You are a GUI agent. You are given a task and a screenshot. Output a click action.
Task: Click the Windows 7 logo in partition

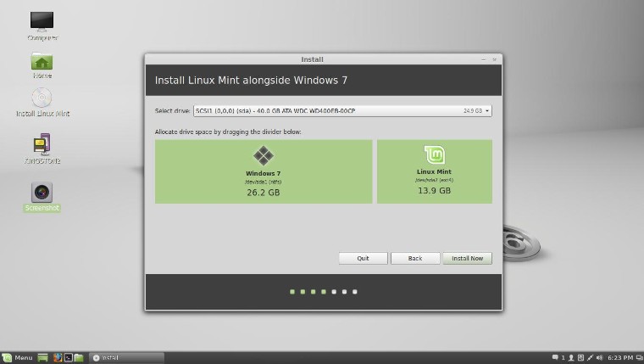point(264,156)
